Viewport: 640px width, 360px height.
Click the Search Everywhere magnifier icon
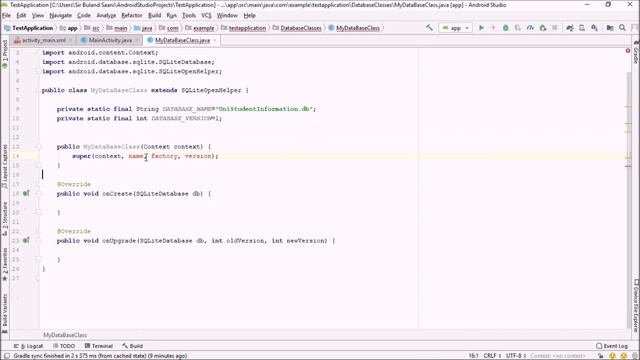(x=622, y=28)
